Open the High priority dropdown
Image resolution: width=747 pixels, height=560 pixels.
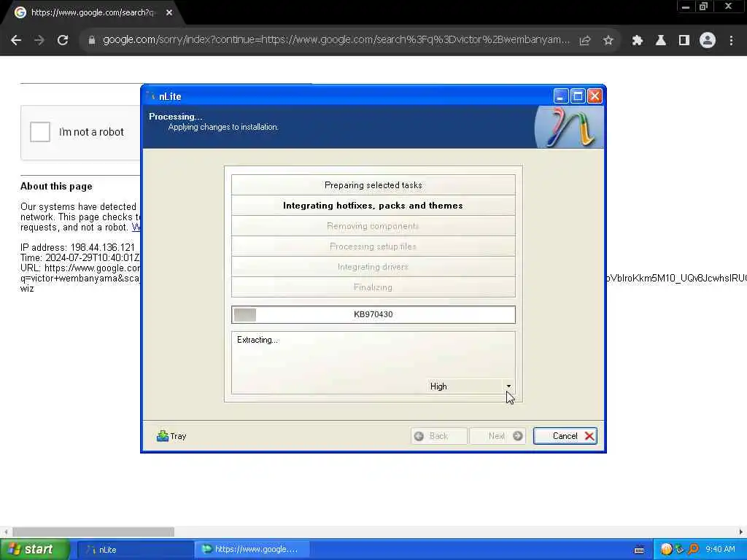[x=470, y=386]
